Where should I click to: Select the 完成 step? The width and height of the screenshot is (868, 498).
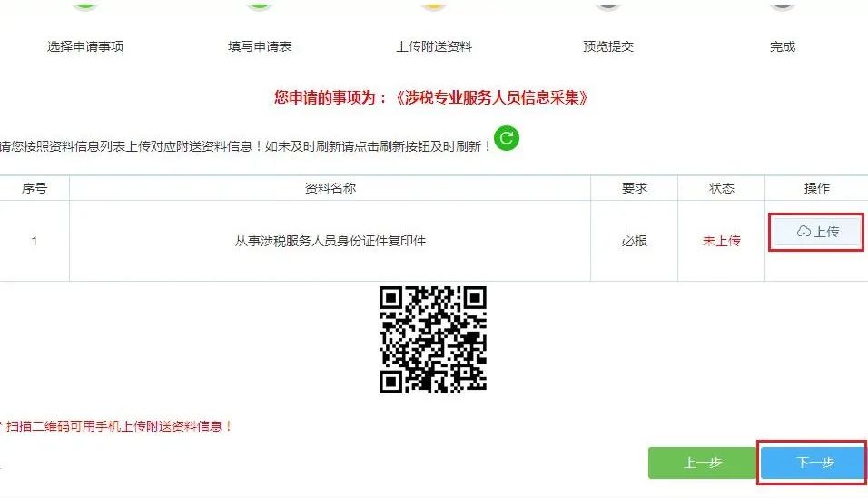point(782,46)
